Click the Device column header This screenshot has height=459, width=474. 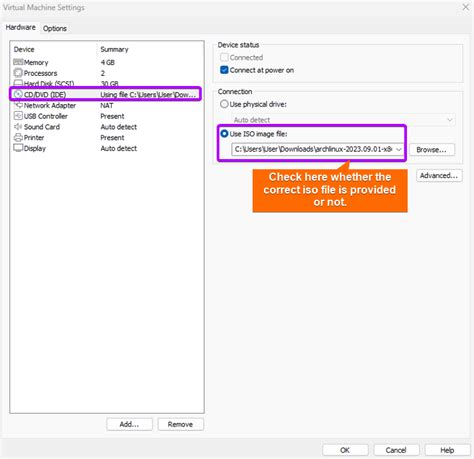click(24, 49)
